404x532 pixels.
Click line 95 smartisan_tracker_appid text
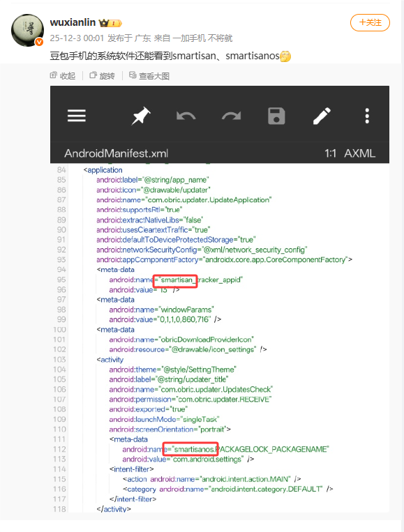pos(201,280)
